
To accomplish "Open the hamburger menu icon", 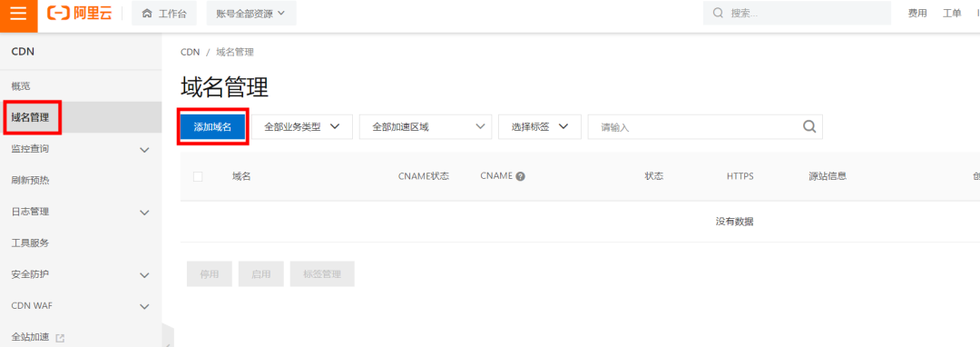I will [x=19, y=13].
